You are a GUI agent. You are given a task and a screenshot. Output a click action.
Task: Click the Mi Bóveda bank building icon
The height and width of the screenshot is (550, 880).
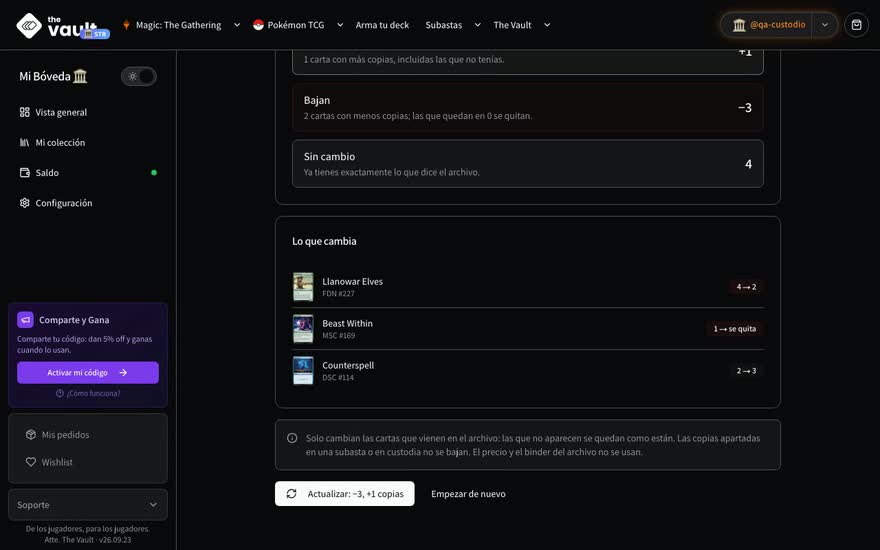tap(80, 76)
